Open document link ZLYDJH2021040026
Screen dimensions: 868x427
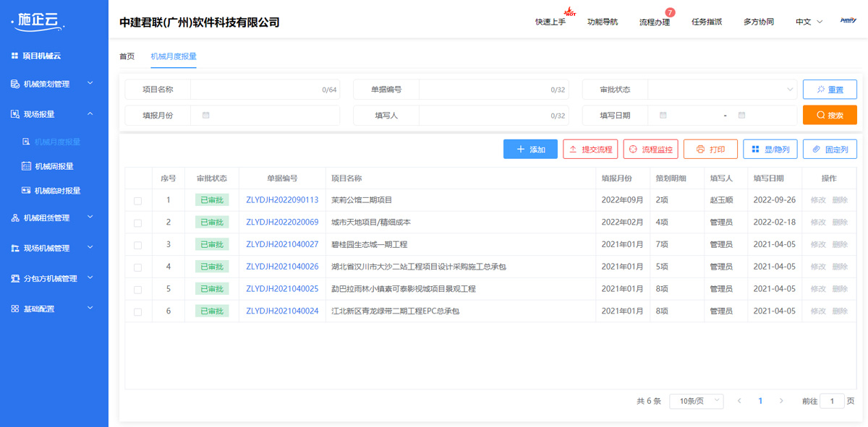click(x=282, y=267)
